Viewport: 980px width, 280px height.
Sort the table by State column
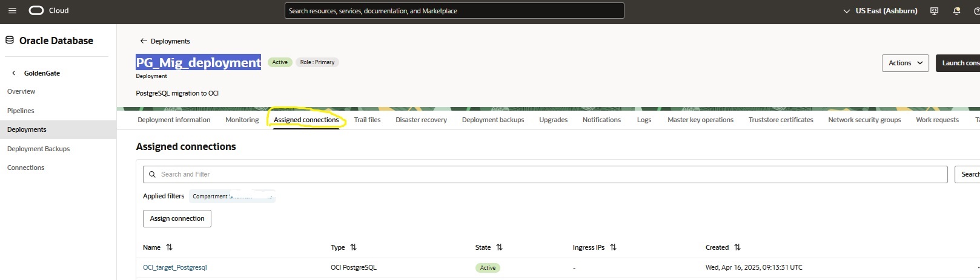499,247
